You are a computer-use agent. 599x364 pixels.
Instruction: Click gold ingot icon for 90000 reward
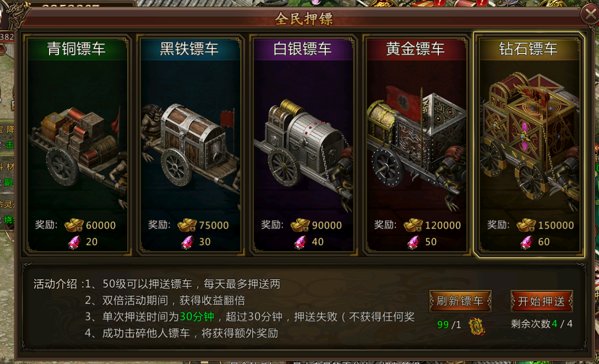coord(300,225)
